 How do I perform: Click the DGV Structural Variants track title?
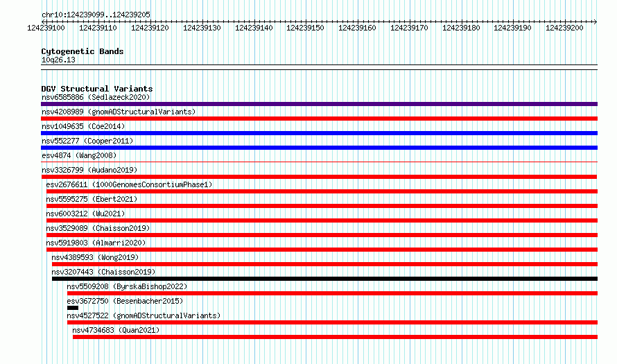click(x=97, y=89)
